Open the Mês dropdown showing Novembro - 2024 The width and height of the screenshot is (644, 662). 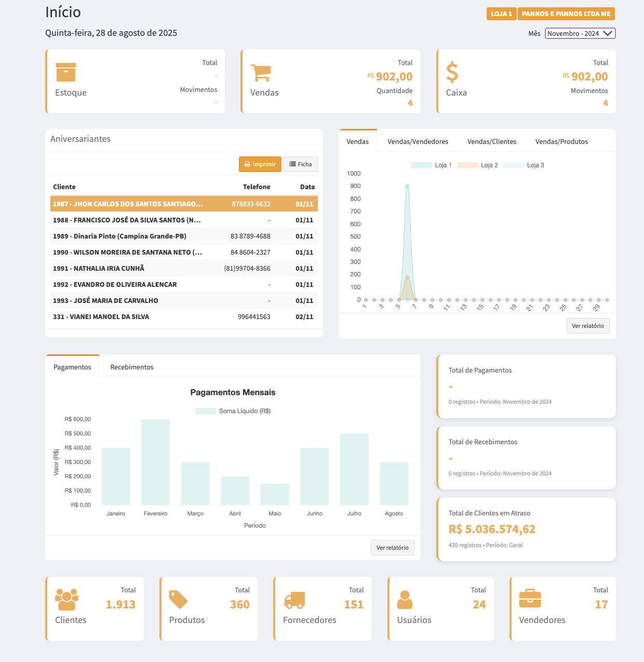coord(580,33)
